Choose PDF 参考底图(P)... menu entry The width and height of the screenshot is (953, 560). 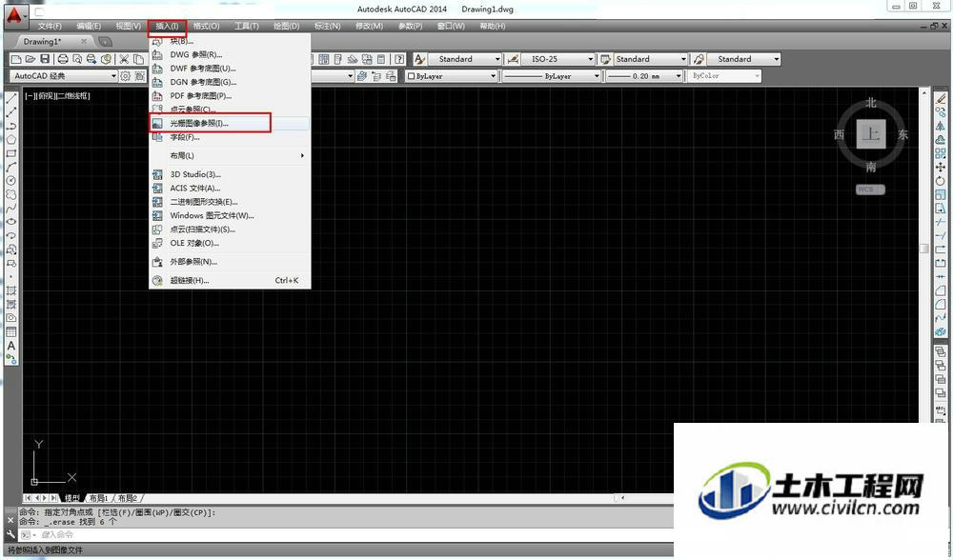(231, 96)
